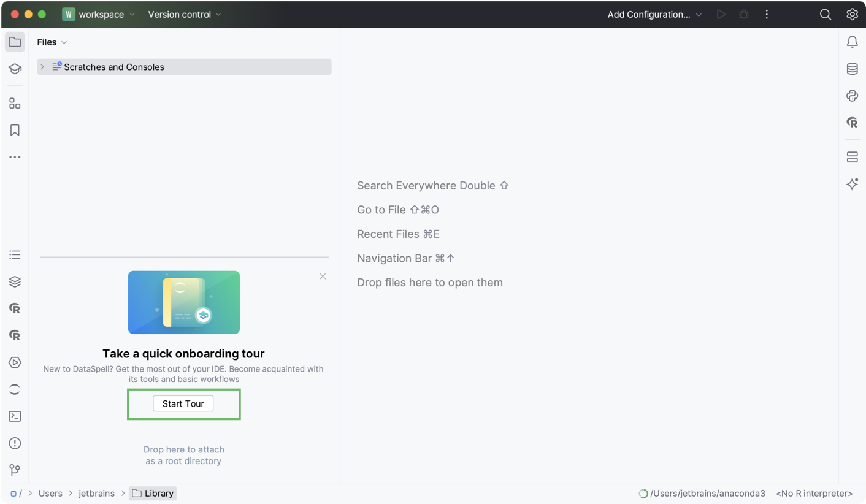Open the AI Assistant sparkle icon
This screenshot has height=504, width=866.
852,184
